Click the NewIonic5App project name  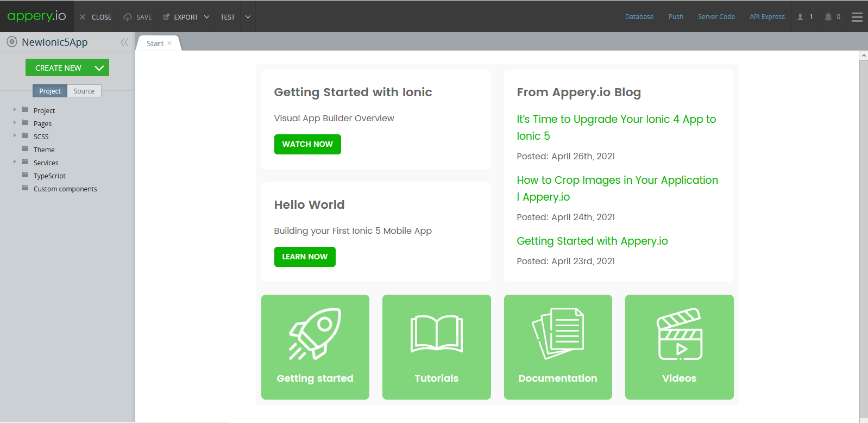[54, 42]
